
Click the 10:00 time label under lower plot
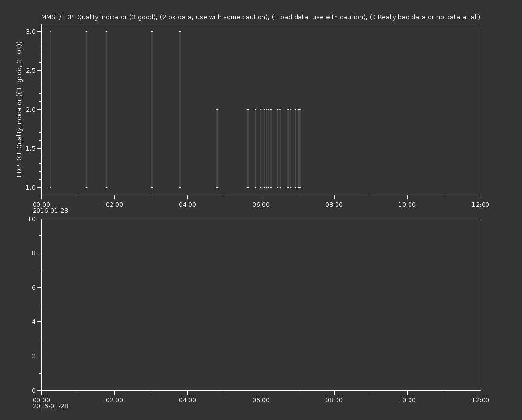click(x=407, y=400)
